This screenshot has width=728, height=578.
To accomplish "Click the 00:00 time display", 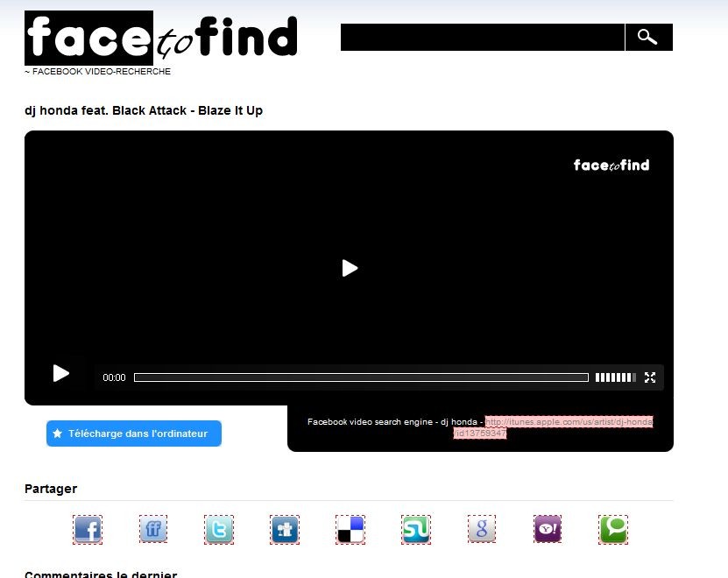I will pyautogui.click(x=114, y=377).
